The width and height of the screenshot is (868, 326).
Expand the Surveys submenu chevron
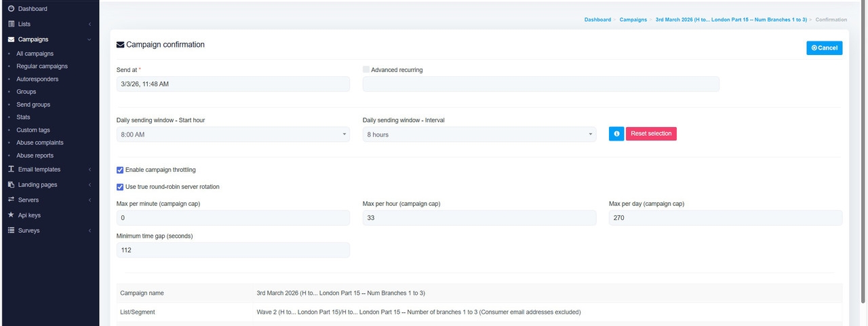coord(90,230)
